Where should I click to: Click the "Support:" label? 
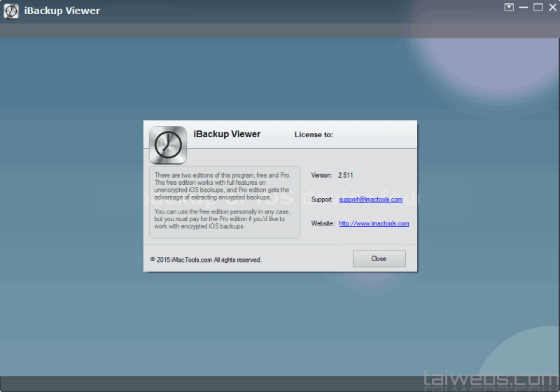322,199
